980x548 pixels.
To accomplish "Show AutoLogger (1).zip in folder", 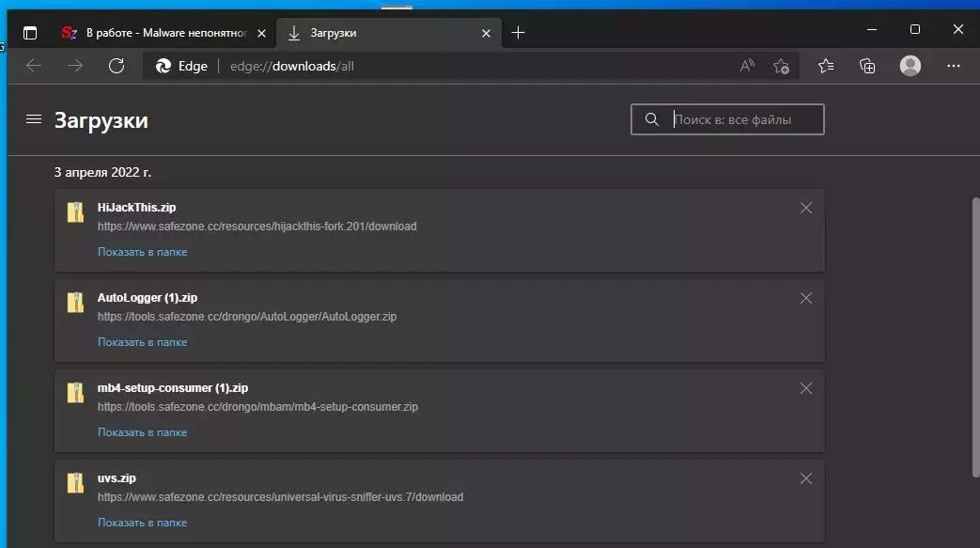I will pyautogui.click(x=142, y=342).
